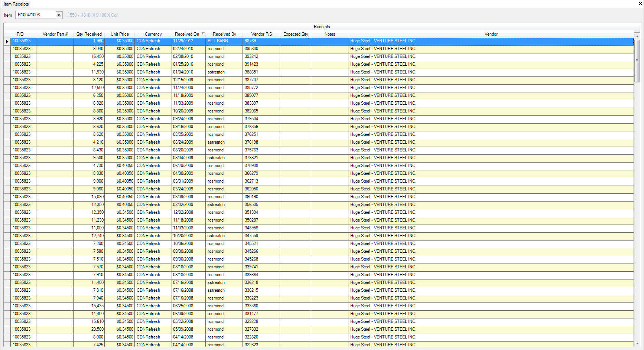The image size is (644, 350).
Task: Close the Item Receipts window
Action: pyautogui.click(x=640, y=4)
